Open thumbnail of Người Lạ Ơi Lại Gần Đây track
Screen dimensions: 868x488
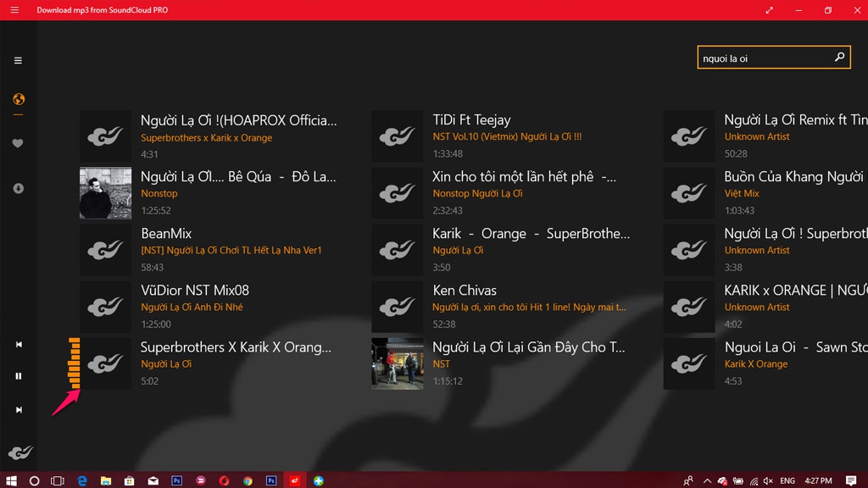(x=398, y=363)
